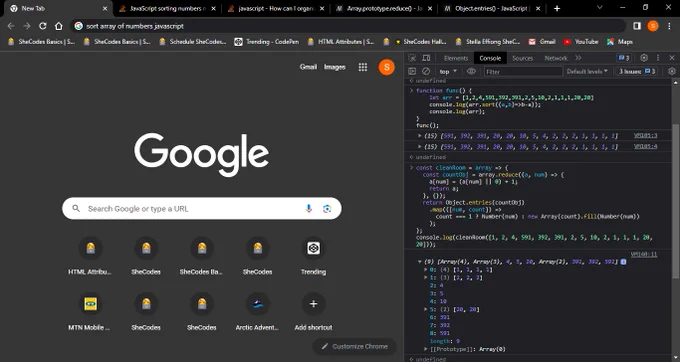The image size is (680, 362).
Task: Open the JavaScript context 'top' dropdown
Action: coord(448,72)
